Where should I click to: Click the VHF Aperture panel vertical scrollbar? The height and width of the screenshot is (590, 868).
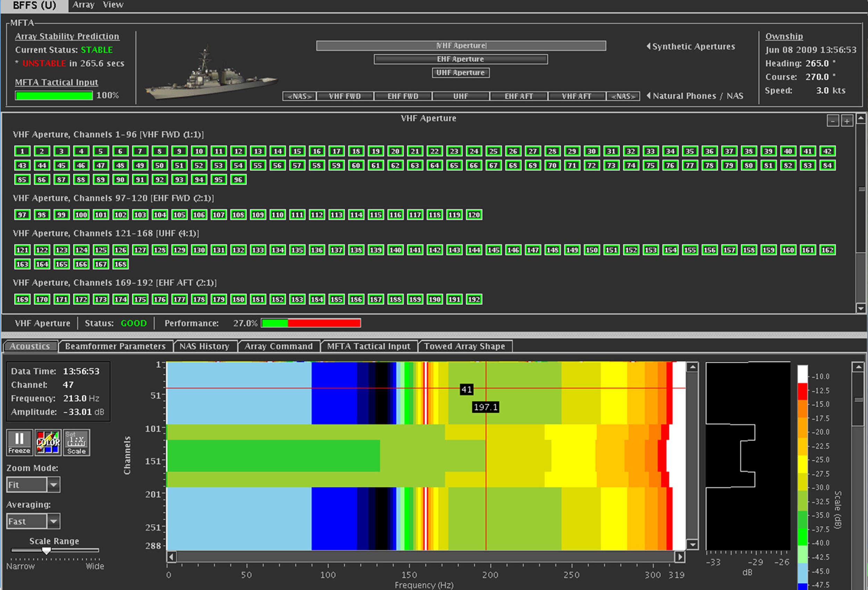tap(860, 213)
